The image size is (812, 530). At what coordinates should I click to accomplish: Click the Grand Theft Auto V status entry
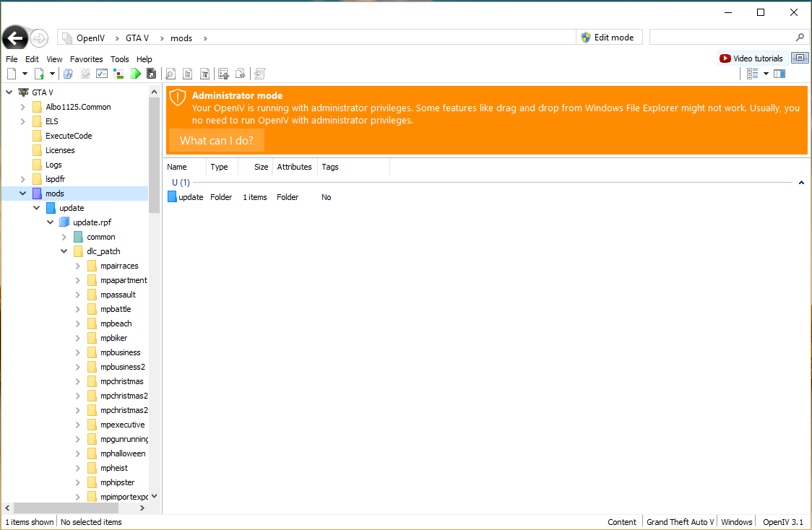click(x=679, y=522)
